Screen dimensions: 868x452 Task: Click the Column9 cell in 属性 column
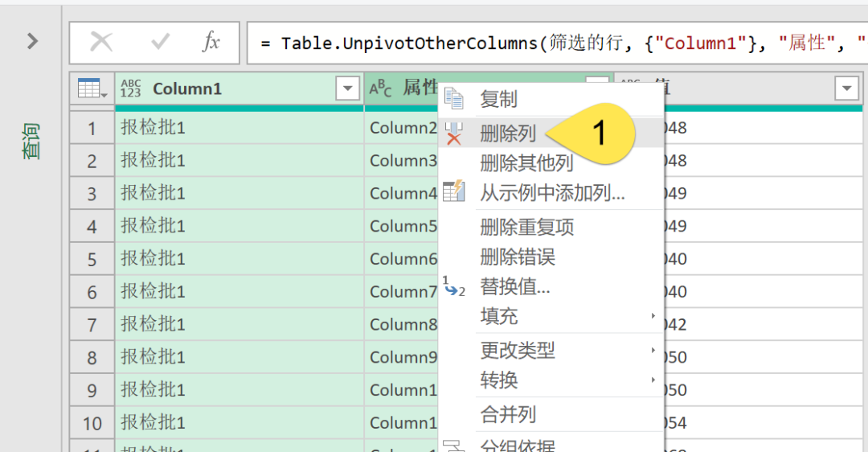402,357
